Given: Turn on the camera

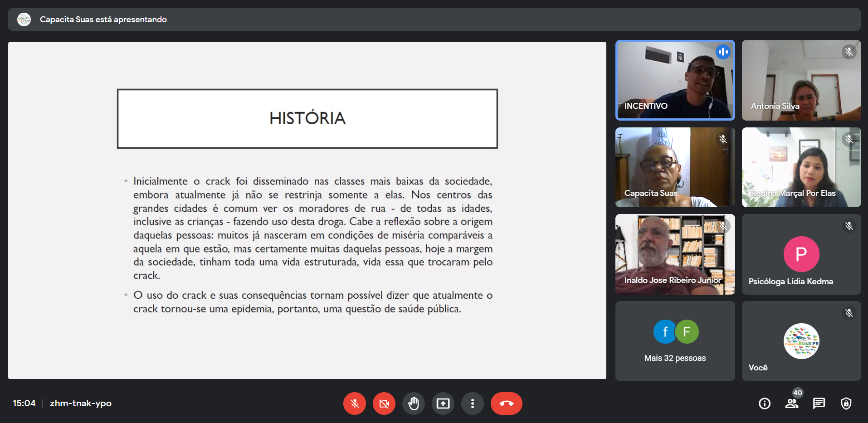Looking at the screenshot, I should click(x=384, y=403).
